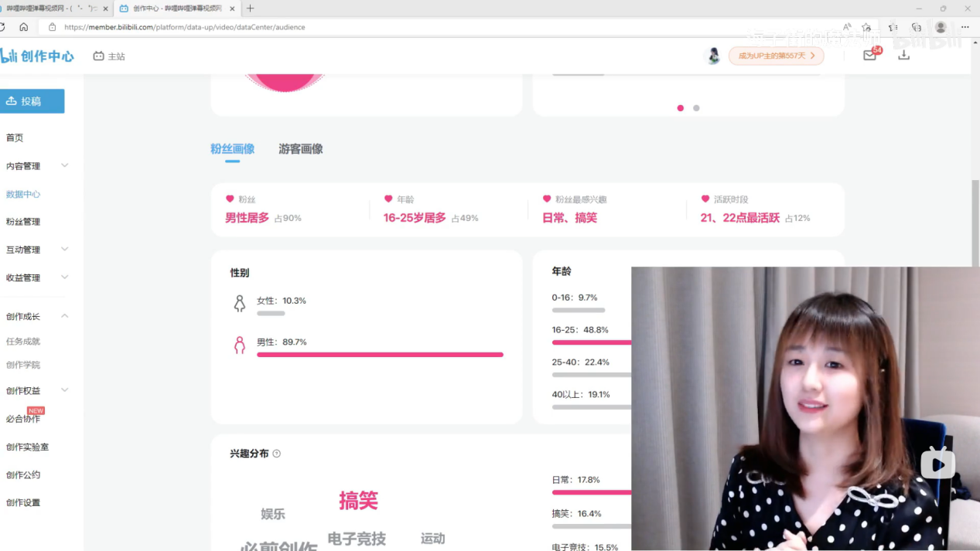The width and height of the screenshot is (980, 551).
Task: Click the 成为UP主的第557天 badge
Action: click(776, 56)
